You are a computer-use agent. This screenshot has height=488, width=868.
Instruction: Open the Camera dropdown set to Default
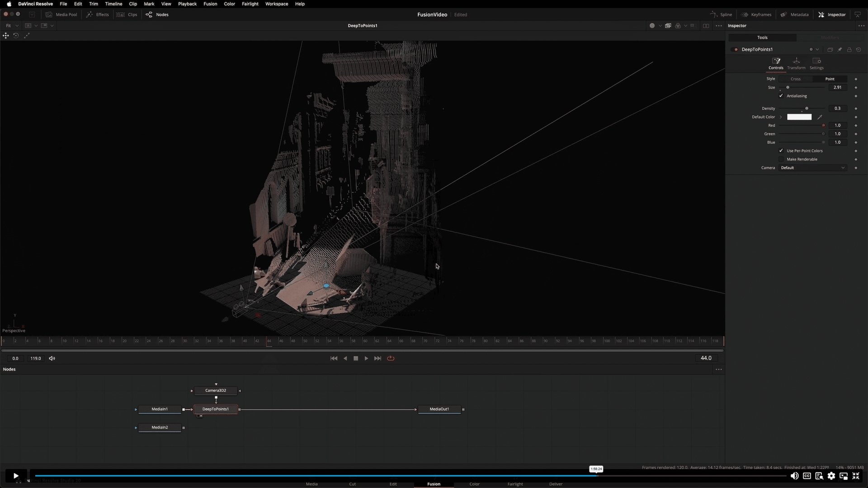[x=812, y=168]
